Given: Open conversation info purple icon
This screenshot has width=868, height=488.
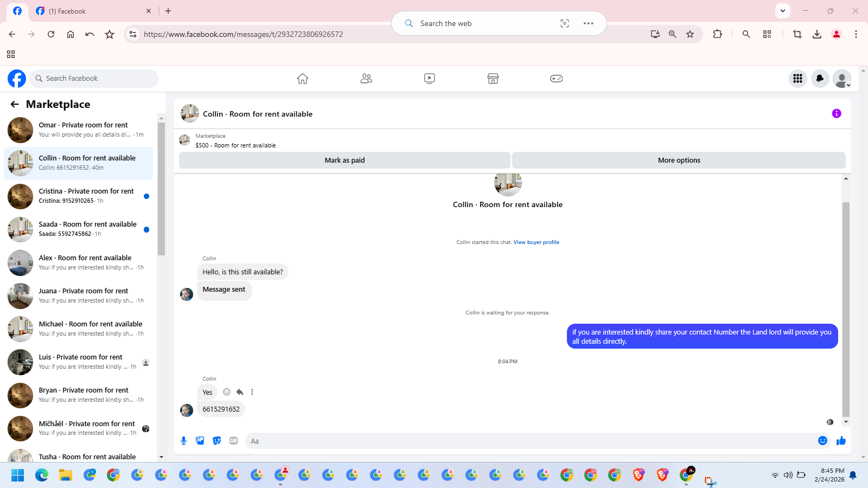Looking at the screenshot, I should pos(837,113).
